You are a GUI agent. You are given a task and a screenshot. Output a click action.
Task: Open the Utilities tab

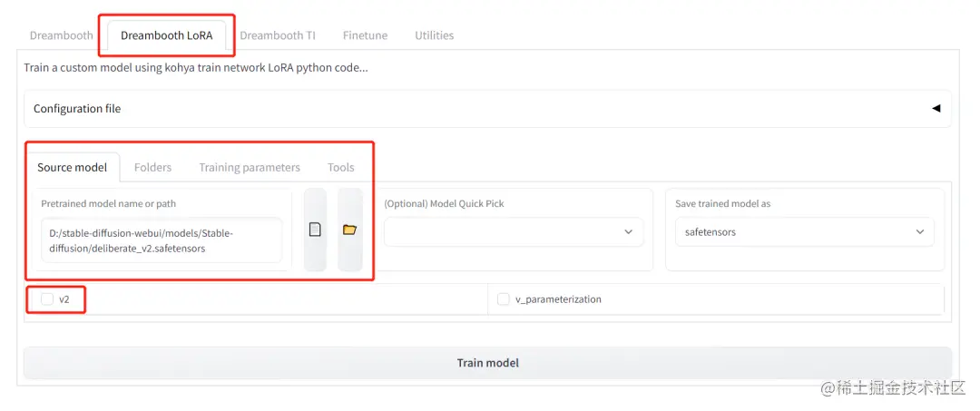point(435,35)
